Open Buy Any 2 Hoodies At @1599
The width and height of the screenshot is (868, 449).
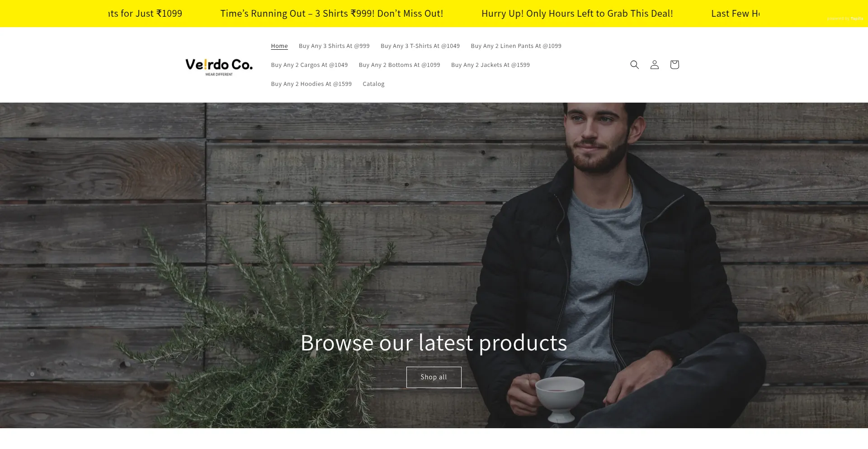[x=311, y=84]
